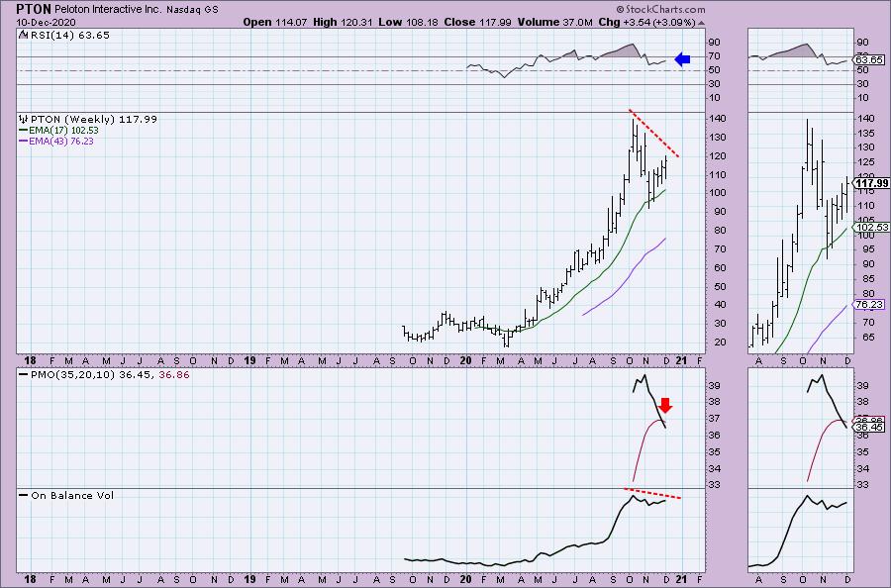Screen dimensions: 891x588
Task: Click the small up-triangle after the Chg value
Action: click(701, 23)
